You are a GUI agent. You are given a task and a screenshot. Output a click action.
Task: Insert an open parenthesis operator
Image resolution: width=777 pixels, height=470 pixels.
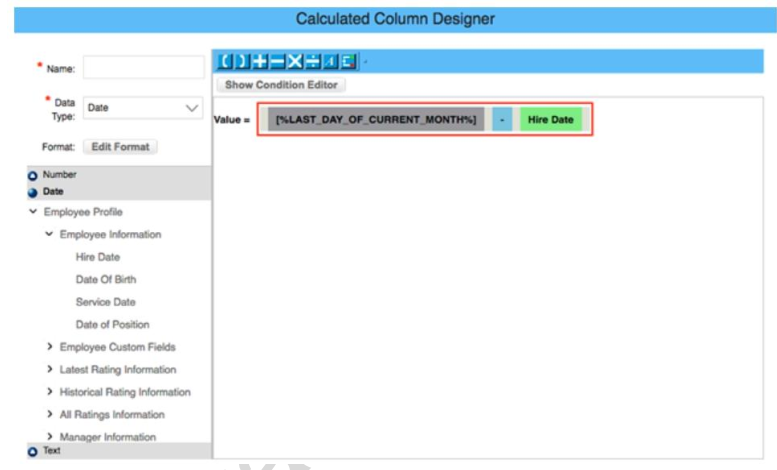pos(225,62)
